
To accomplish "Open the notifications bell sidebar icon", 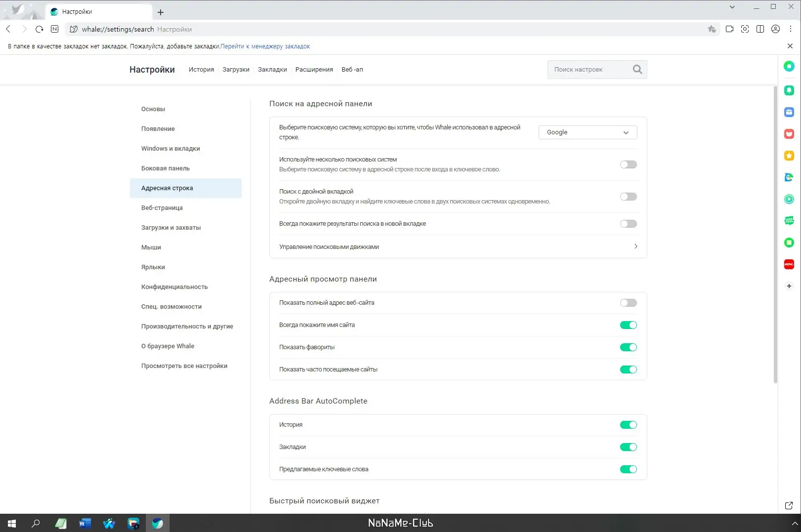I will 789,90.
